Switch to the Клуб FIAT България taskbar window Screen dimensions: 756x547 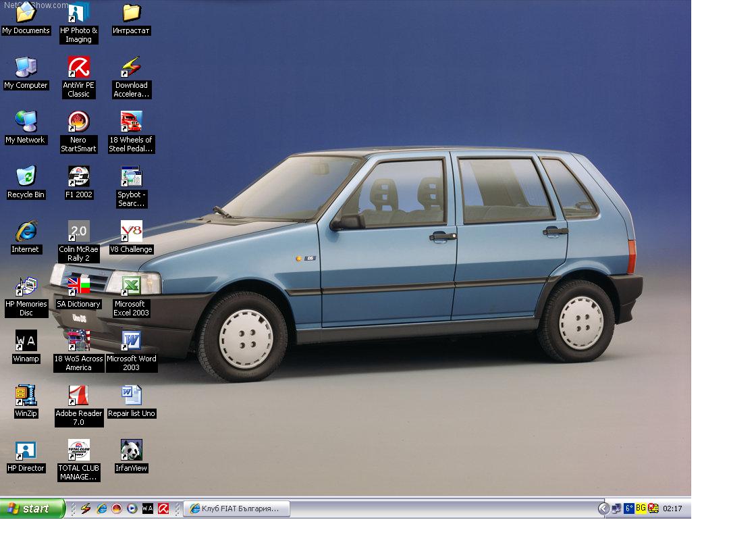236,509
